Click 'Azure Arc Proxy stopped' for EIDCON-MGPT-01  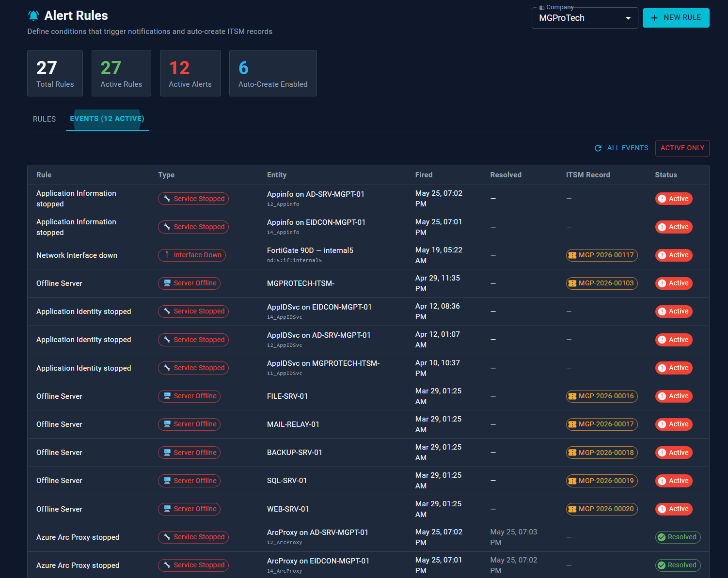[x=78, y=565]
